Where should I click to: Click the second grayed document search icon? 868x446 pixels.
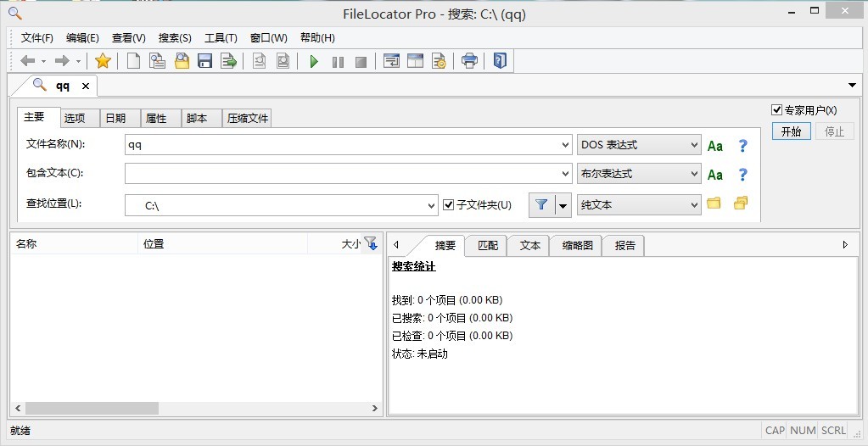pos(283,61)
